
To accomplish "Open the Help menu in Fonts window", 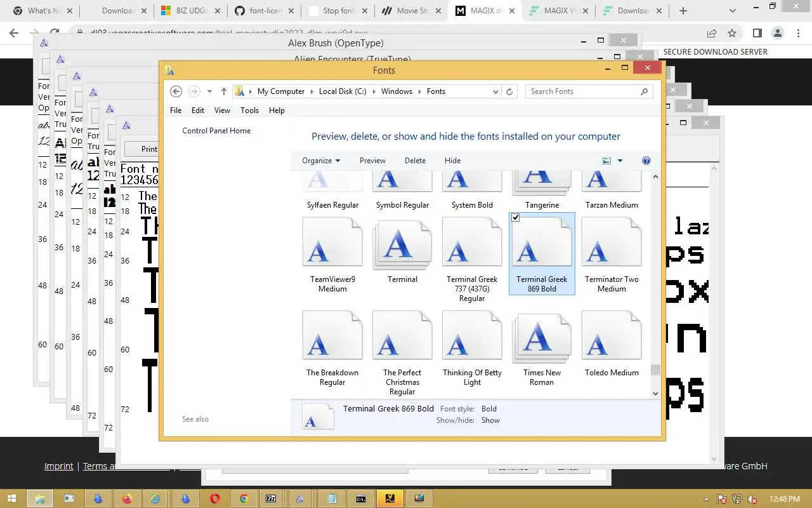I will point(277,110).
